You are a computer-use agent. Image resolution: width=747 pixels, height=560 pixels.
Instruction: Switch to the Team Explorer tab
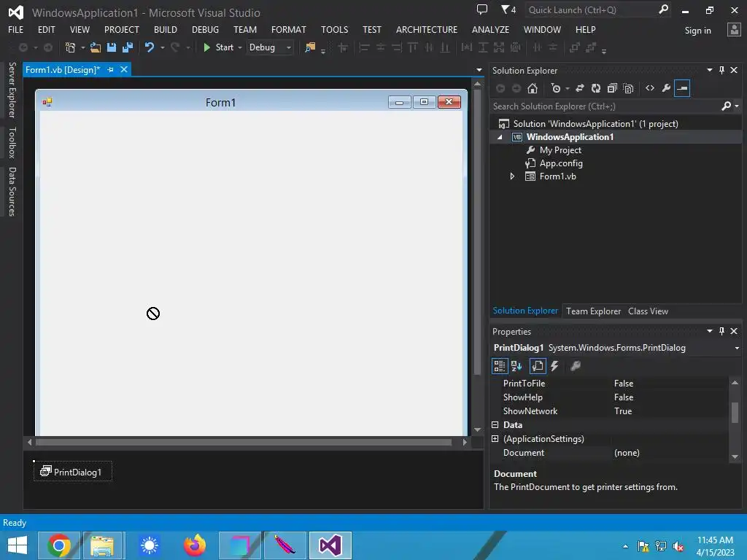coord(593,311)
